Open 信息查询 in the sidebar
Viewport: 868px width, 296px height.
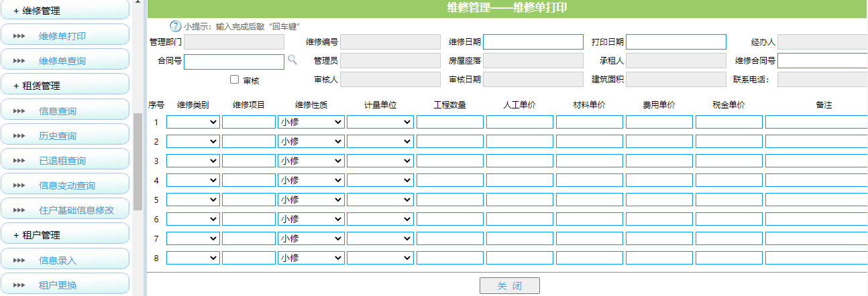pos(64,110)
